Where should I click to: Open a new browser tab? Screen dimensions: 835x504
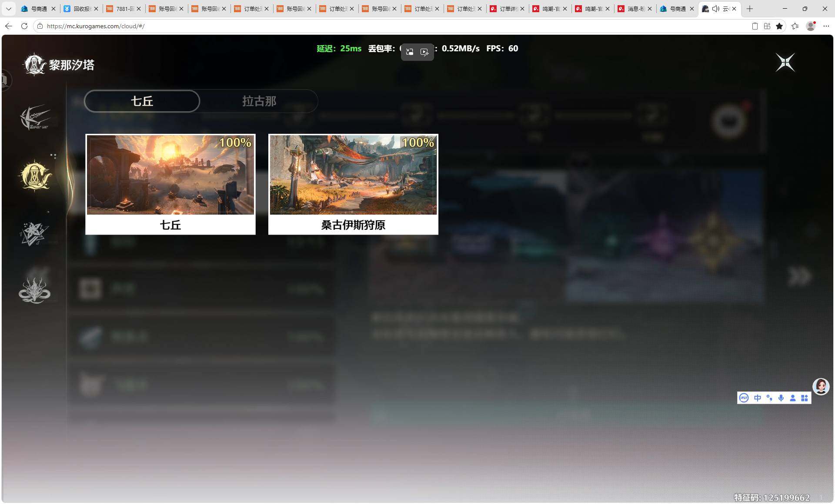[750, 9]
